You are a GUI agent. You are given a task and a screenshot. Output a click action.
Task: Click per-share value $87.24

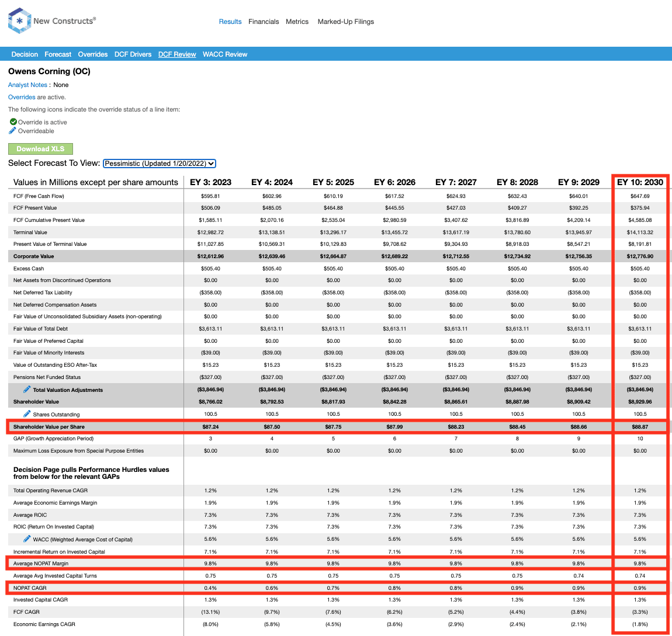(x=210, y=426)
